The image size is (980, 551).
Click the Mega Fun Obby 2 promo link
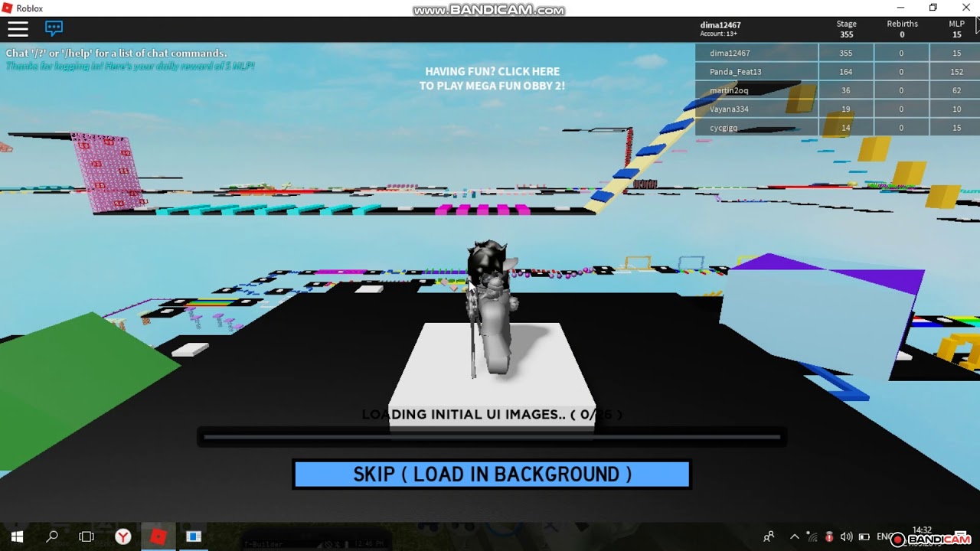pyautogui.click(x=492, y=79)
